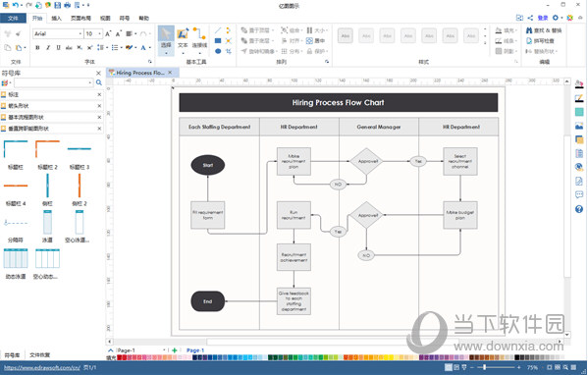This screenshot has height=375, width=588.
Task: Adjust the zoom slider in status bar
Action: [x=485, y=367]
